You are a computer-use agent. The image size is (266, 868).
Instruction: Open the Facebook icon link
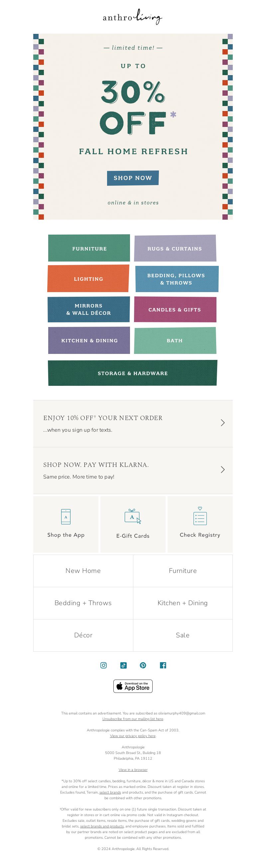[x=163, y=665]
